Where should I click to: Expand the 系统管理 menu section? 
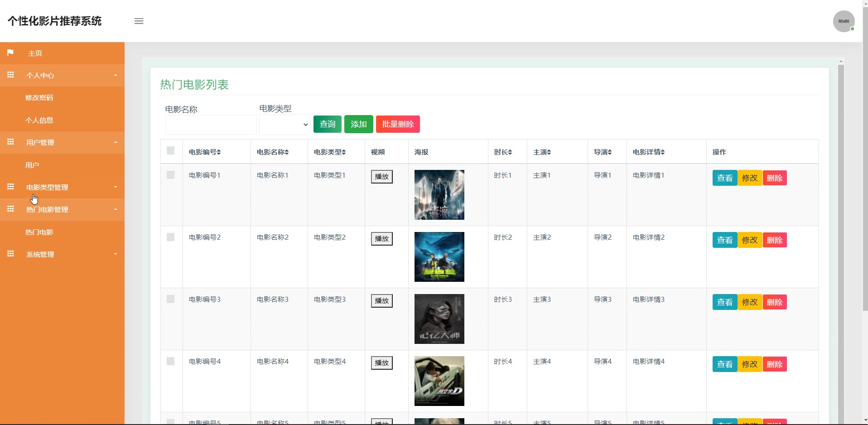coord(62,254)
